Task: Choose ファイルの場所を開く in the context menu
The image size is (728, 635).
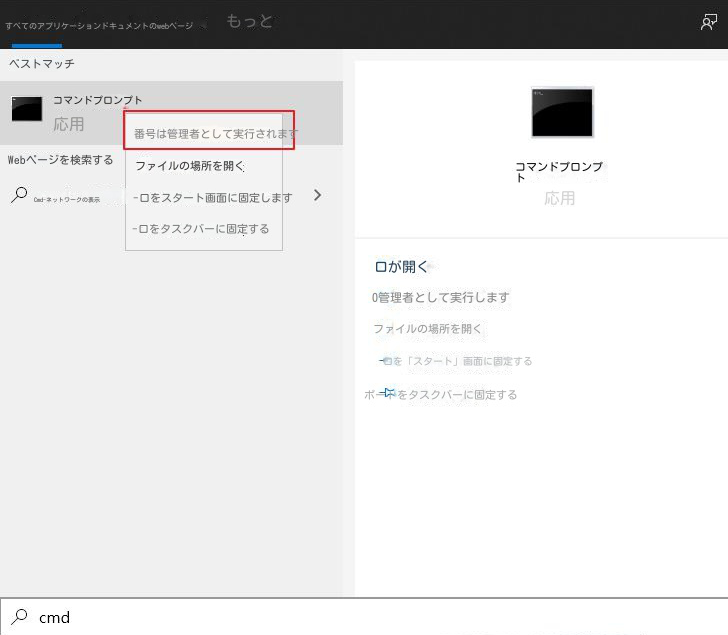Action: 189,166
